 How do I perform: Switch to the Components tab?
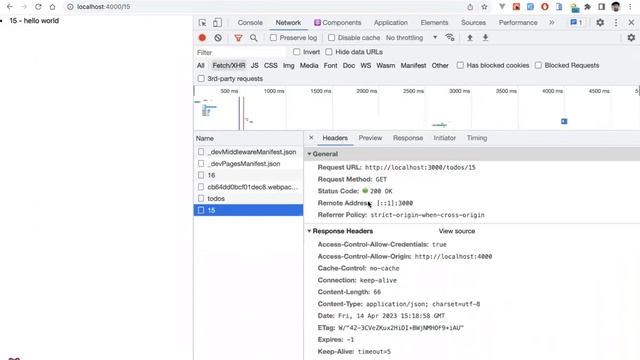pyautogui.click(x=338, y=23)
